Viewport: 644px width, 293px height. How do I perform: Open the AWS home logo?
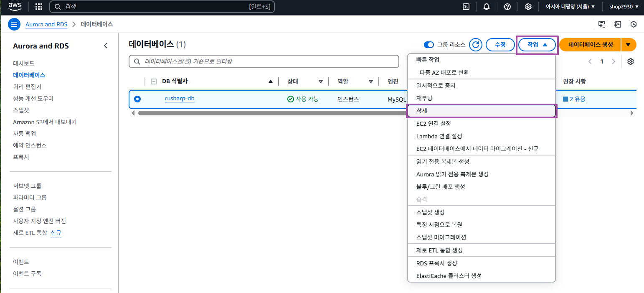click(x=15, y=7)
